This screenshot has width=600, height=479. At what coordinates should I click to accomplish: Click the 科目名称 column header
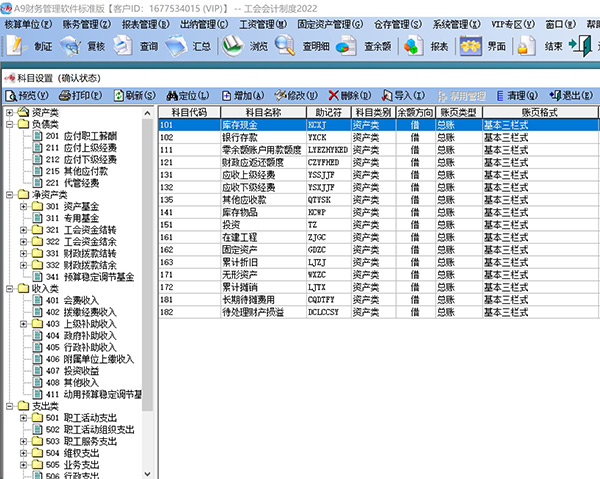(264, 113)
